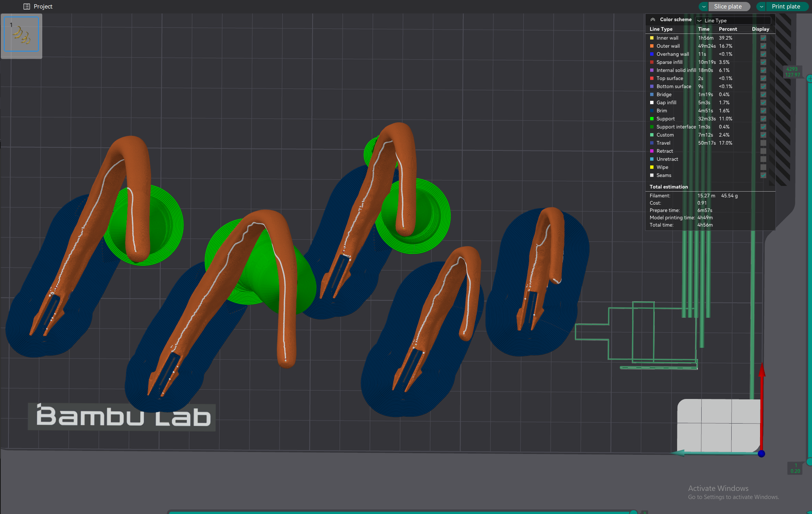The height and width of the screenshot is (514, 812).
Task: Select plate 1 thumbnail
Action: 22,35
